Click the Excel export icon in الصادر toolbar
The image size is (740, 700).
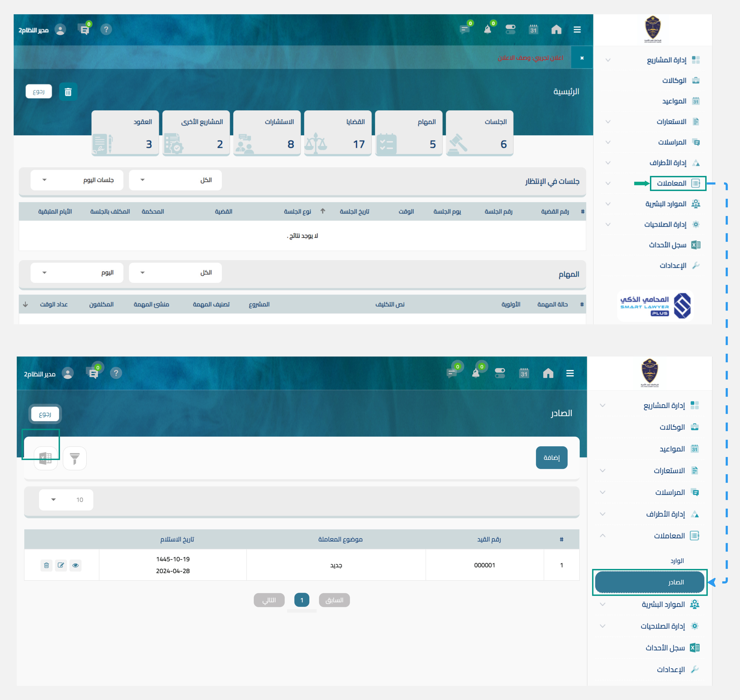46,458
